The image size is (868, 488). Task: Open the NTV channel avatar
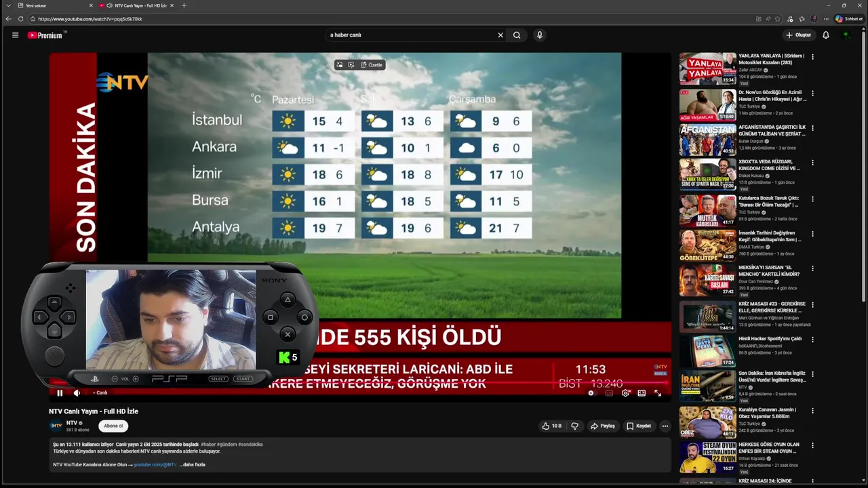[56, 426]
